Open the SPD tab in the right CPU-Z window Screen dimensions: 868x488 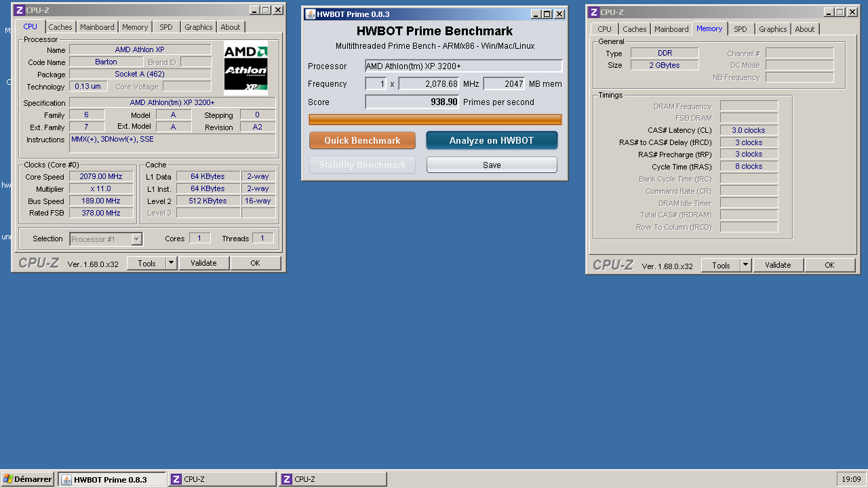tap(741, 29)
